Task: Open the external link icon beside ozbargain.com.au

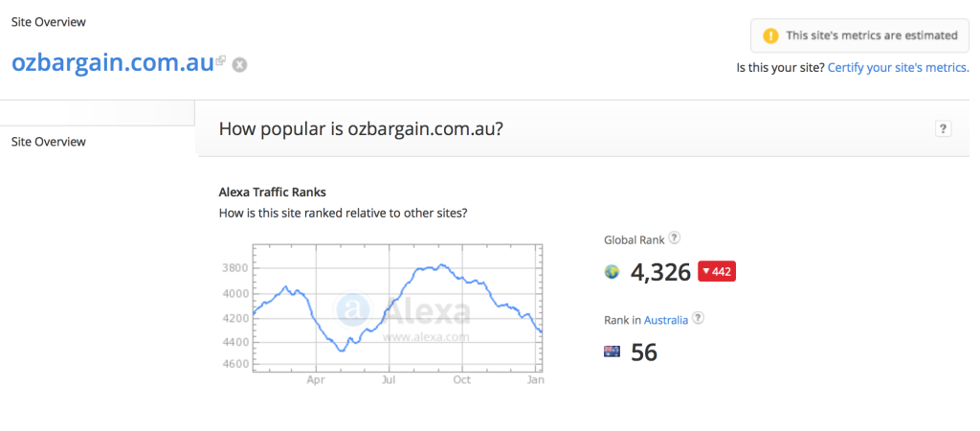Action: (221, 60)
